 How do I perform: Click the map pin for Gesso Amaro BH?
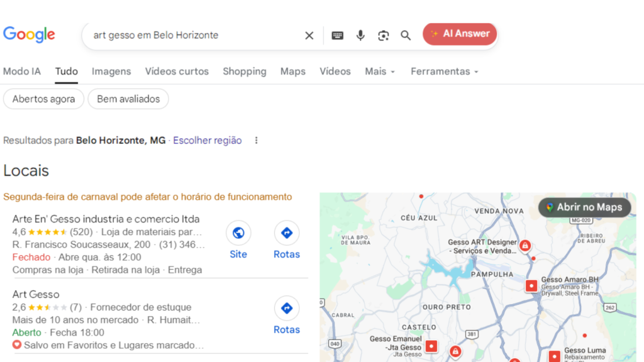click(530, 286)
